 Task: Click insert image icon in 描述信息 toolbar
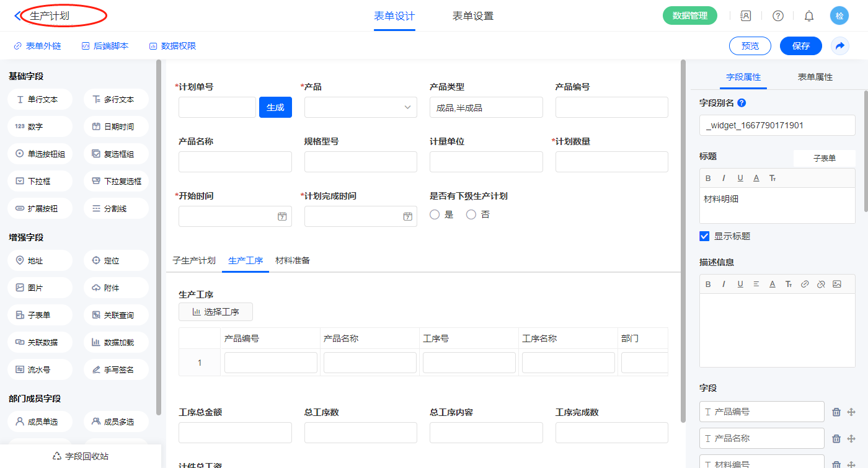click(837, 285)
